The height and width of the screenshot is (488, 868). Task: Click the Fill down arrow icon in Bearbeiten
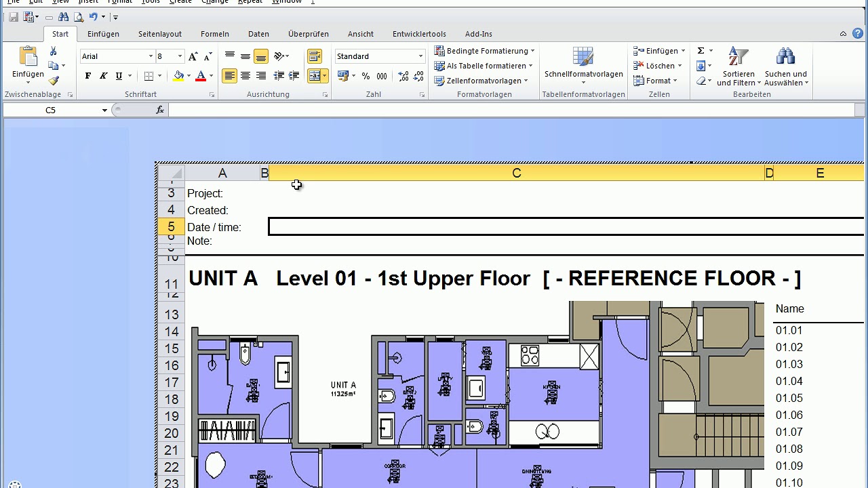701,66
